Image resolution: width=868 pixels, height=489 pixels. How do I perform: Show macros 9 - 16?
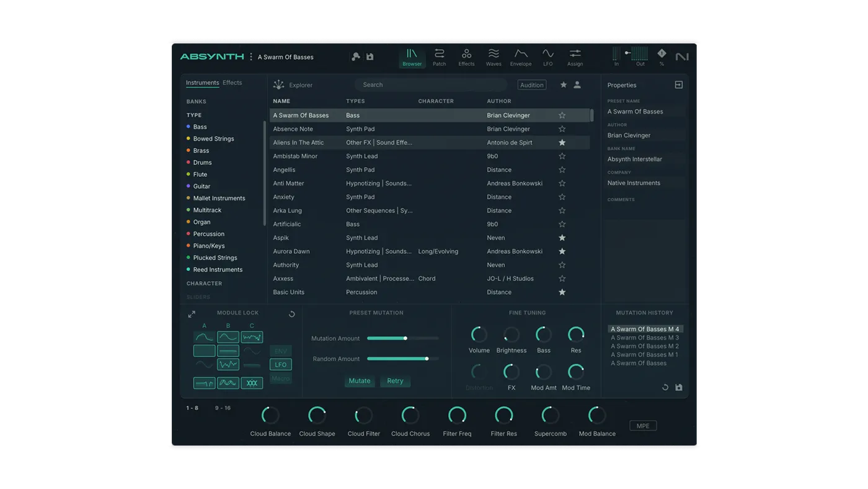tap(223, 408)
